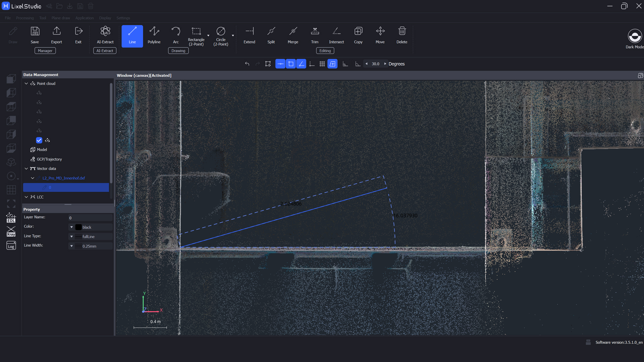Open the Log panel icon
The image size is (644, 362).
11,246
